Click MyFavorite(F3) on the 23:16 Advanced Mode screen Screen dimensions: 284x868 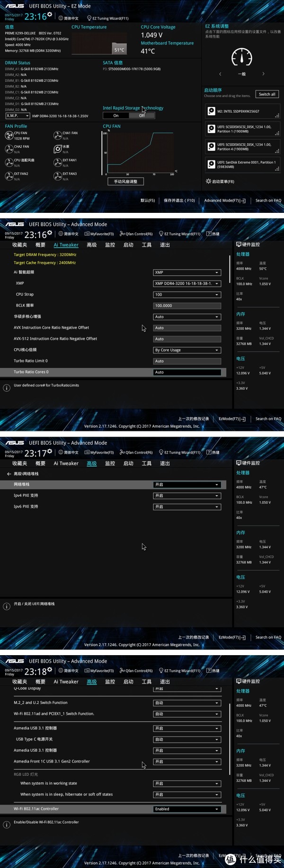tap(99, 234)
